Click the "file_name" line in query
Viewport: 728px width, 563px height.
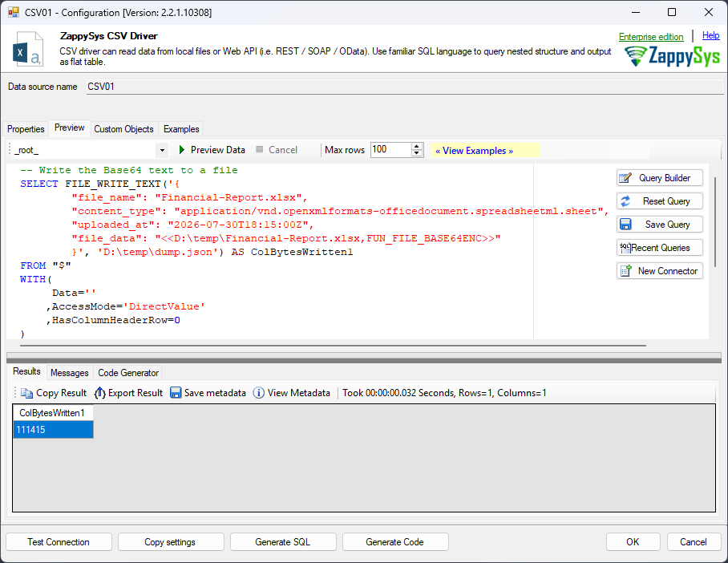(x=189, y=197)
